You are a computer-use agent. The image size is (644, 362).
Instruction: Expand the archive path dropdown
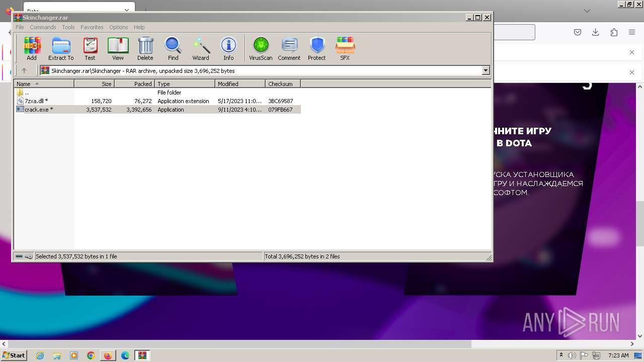click(x=486, y=71)
